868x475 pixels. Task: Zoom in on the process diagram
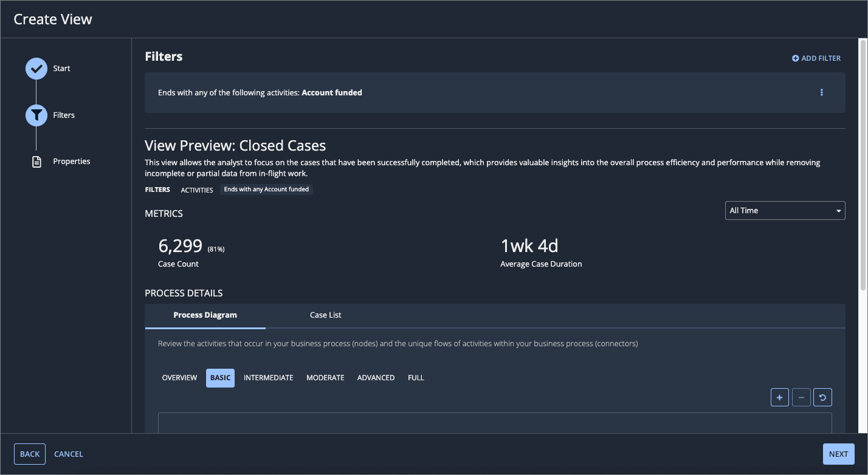(780, 397)
